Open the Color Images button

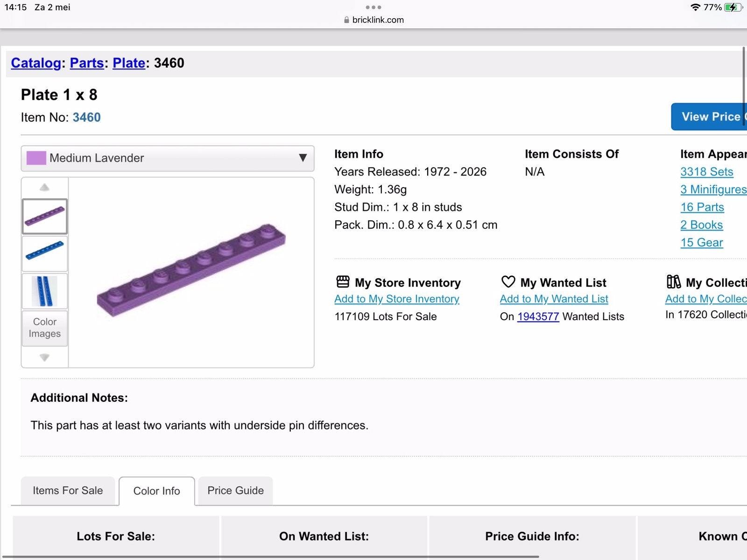pos(45,328)
